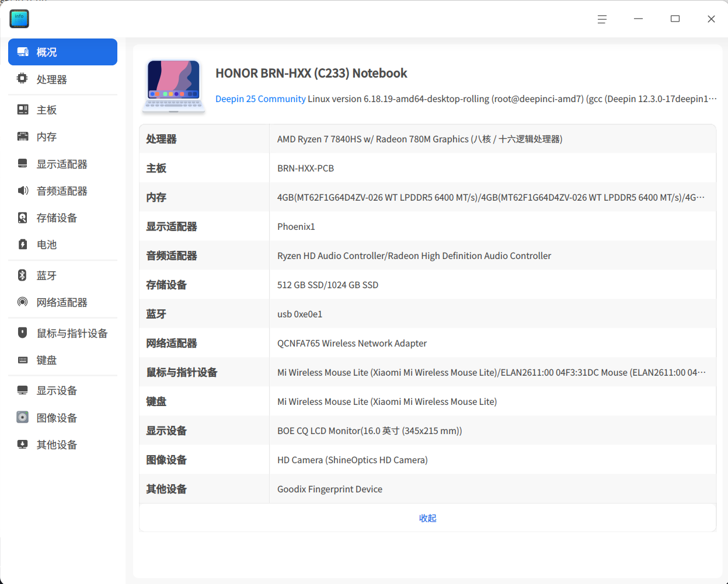Click the 电池 battery icon in sidebar
Viewport: 728px width, 584px height.
(23, 244)
